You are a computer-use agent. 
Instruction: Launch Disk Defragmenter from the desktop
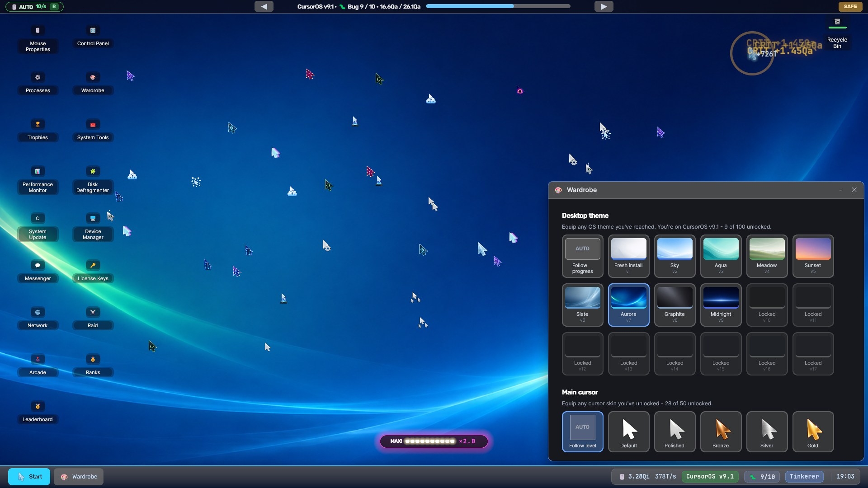point(93,180)
